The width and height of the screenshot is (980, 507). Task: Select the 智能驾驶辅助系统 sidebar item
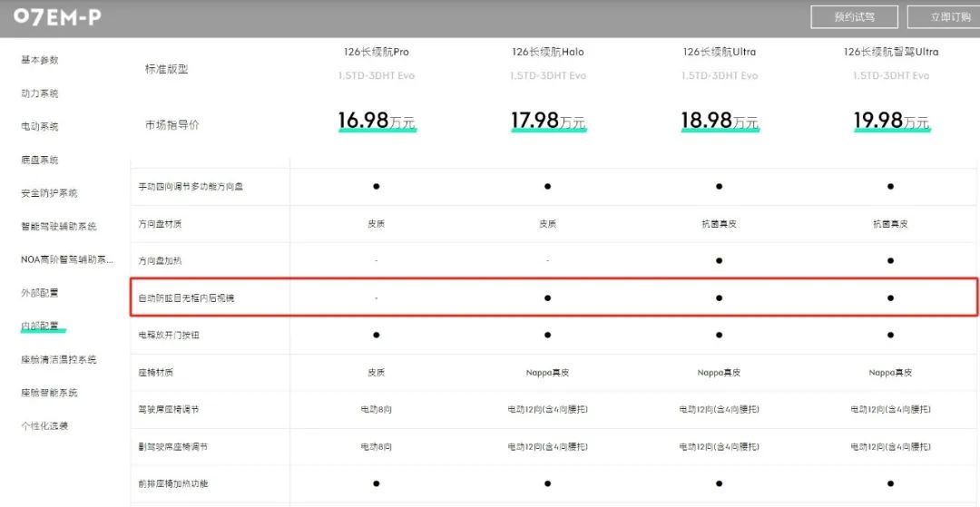(x=58, y=227)
